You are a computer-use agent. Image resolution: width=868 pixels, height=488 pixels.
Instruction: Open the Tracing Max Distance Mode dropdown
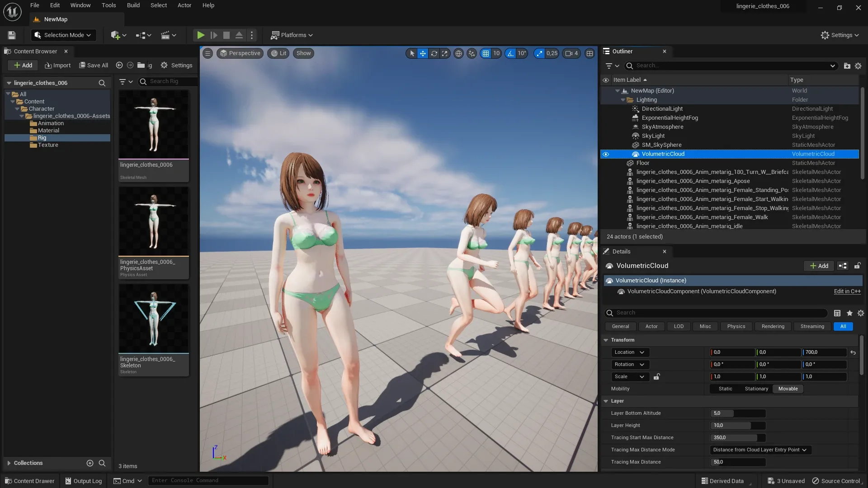760,450
